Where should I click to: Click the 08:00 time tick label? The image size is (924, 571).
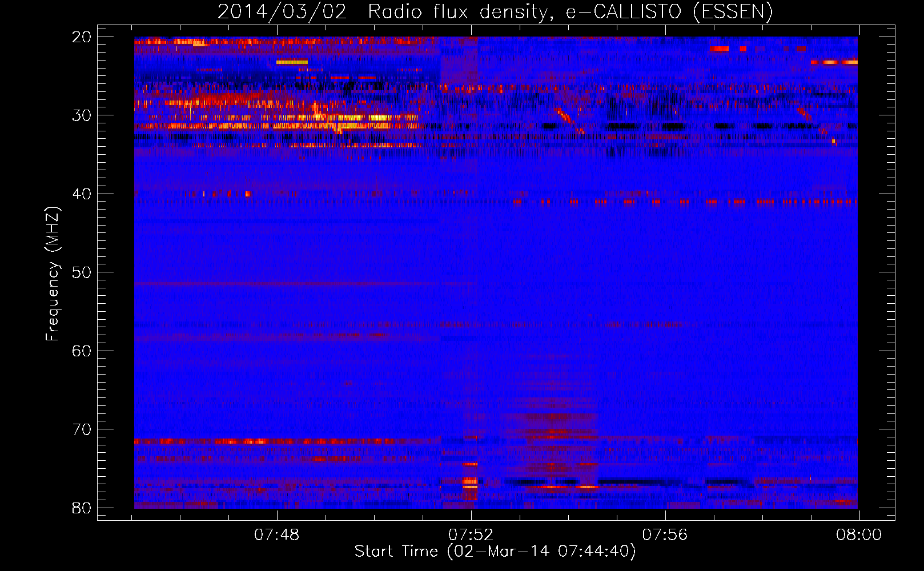[859, 535]
